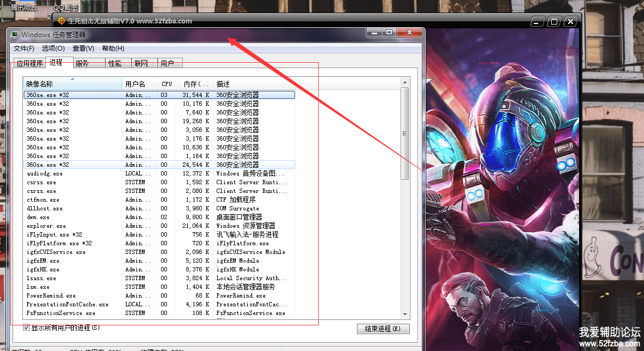
Task: Select the PresentationFontCache.exe process
Action: (159, 304)
